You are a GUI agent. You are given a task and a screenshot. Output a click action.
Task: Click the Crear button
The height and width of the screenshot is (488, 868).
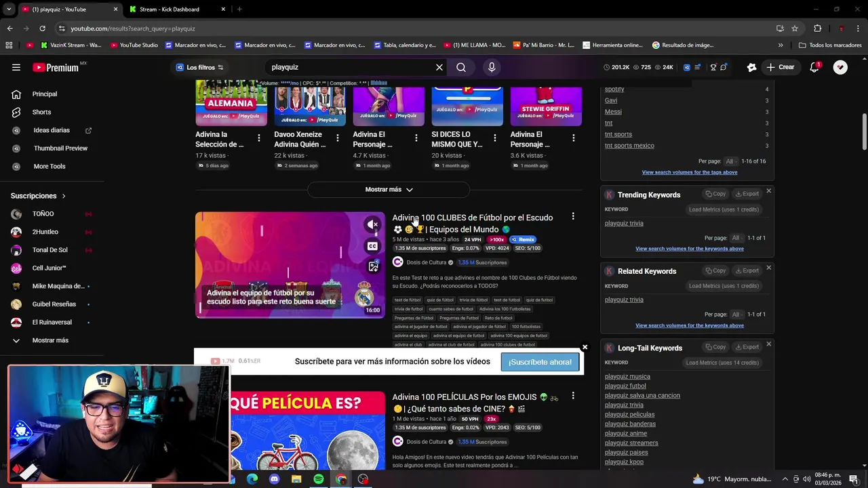coord(780,67)
